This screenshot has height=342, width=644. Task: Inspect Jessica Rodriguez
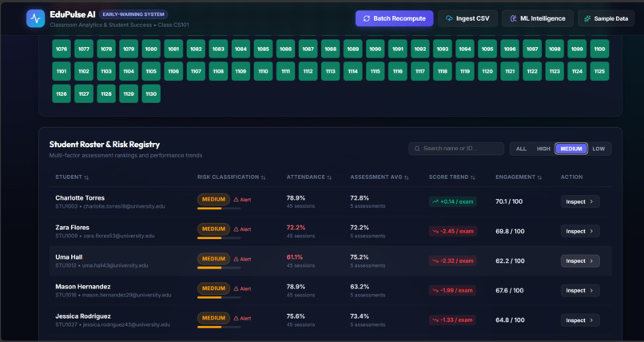pyautogui.click(x=580, y=320)
